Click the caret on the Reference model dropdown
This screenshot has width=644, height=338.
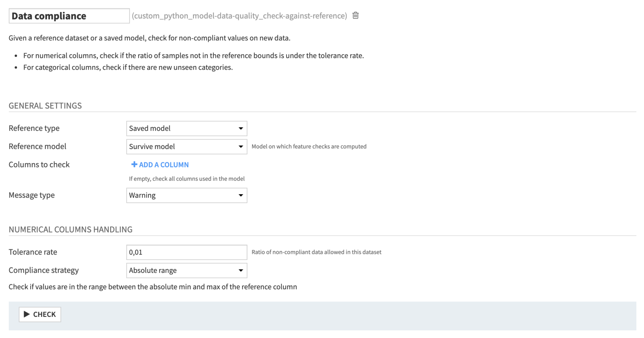click(240, 146)
